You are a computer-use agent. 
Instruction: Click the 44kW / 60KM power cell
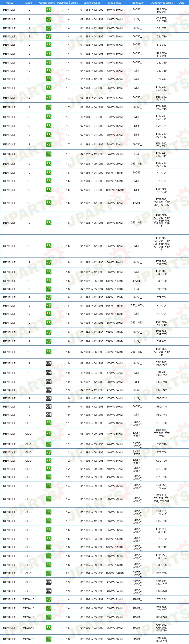[115, 444]
